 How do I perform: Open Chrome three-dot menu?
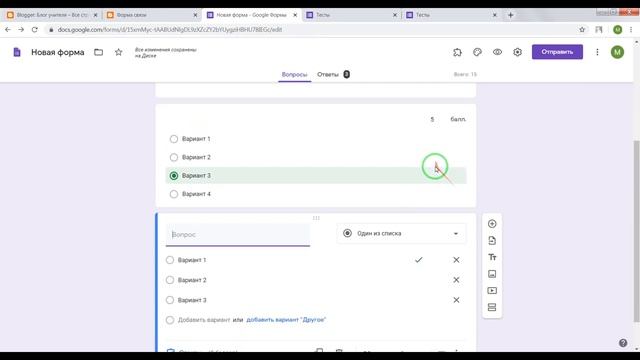click(x=631, y=29)
